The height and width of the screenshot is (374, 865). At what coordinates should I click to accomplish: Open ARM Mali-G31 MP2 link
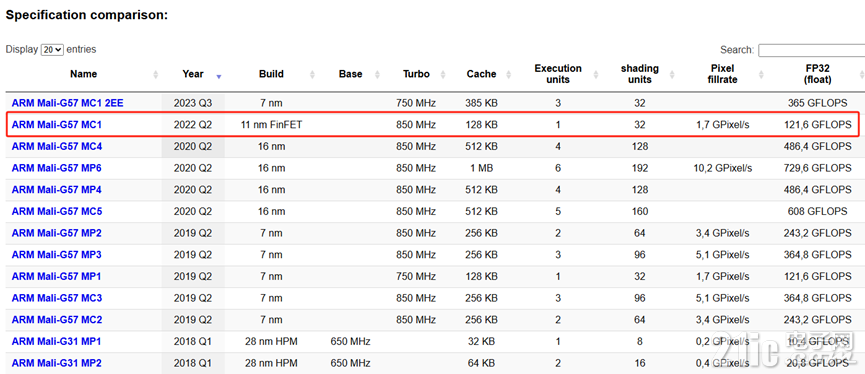56,363
